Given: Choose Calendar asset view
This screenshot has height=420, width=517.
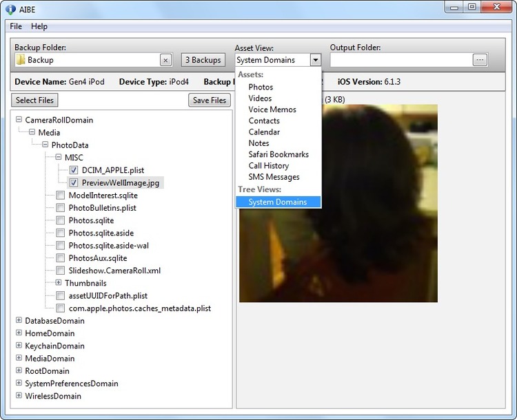Looking at the screenshot, I should click(278, 132).
